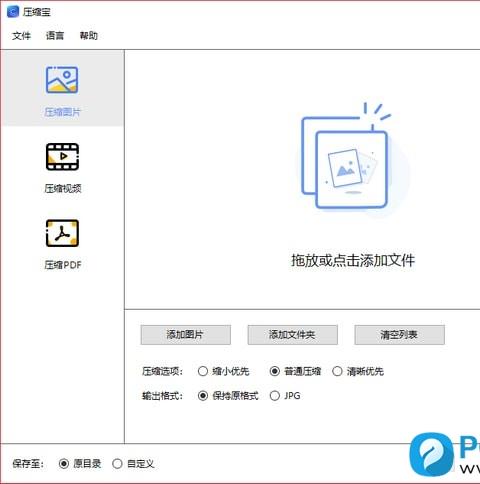Open the 压缩视频 video compression icon
Viewport: 480px width, 484px height.
pos(62,157)
